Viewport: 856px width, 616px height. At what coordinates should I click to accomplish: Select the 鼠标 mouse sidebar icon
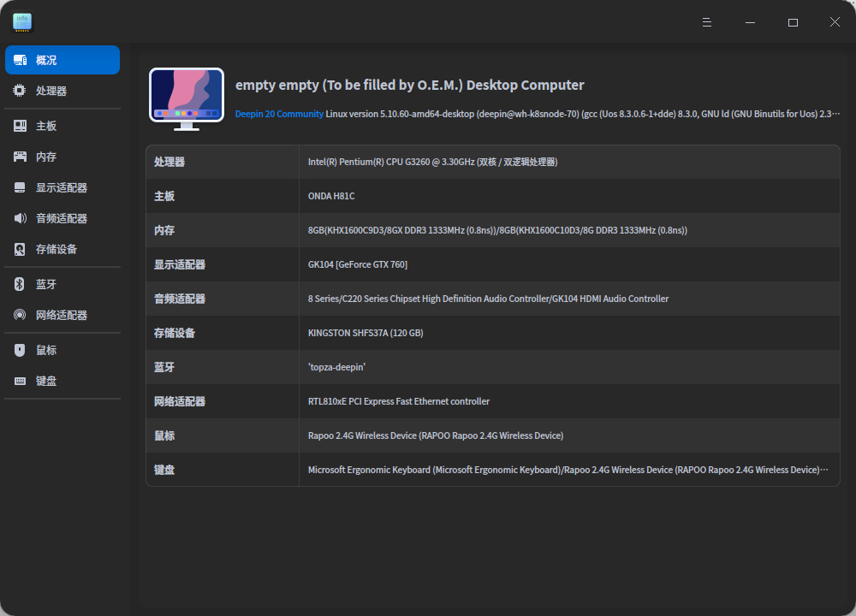click(x=19, y=349)
